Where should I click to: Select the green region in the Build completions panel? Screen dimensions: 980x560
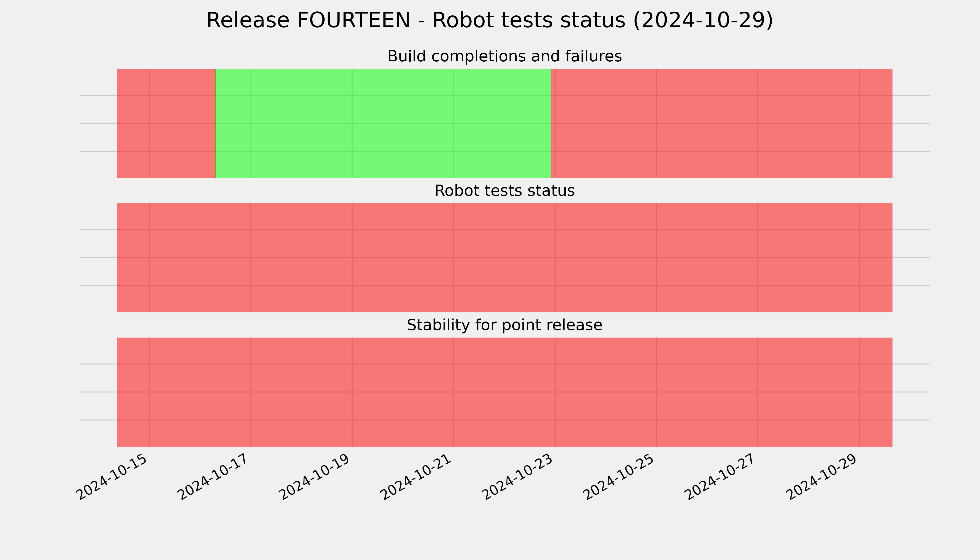point(383,123)
